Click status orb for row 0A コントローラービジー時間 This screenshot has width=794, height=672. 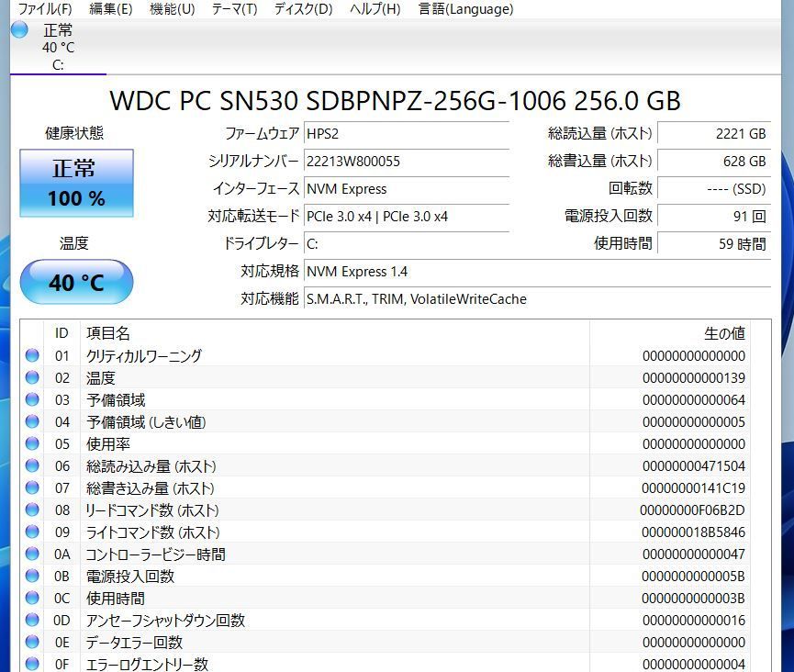(x=32, y=554)
